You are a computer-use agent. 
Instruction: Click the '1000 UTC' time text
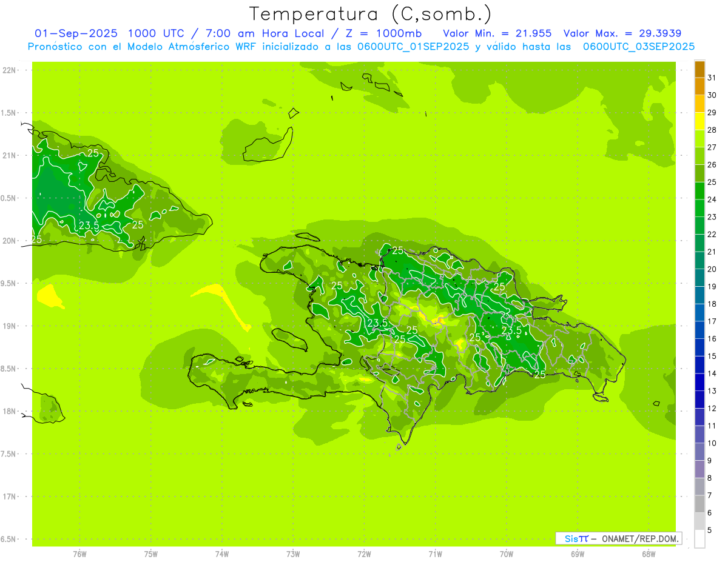pos(158,33)
